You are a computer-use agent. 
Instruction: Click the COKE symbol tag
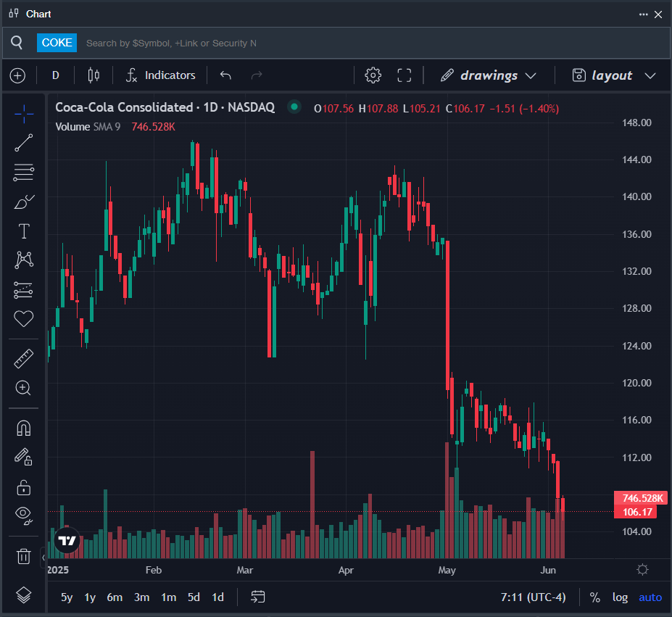(x=57, y=43)
